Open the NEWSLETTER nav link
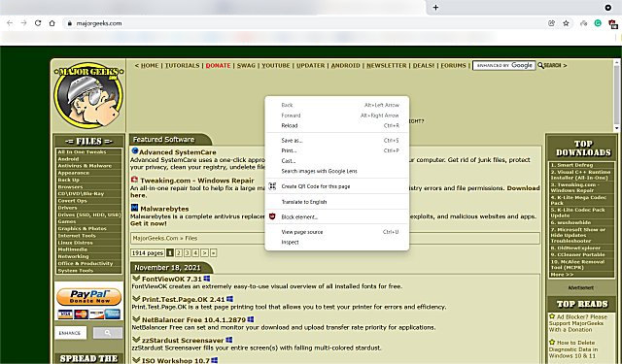 (387, 65)
